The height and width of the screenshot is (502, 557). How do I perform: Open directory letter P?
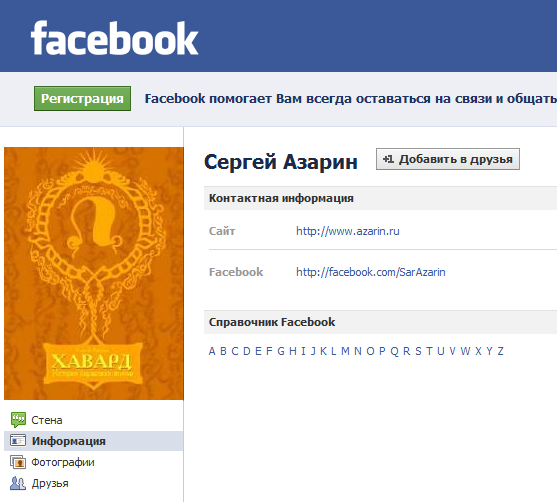[x=382, y=351]
